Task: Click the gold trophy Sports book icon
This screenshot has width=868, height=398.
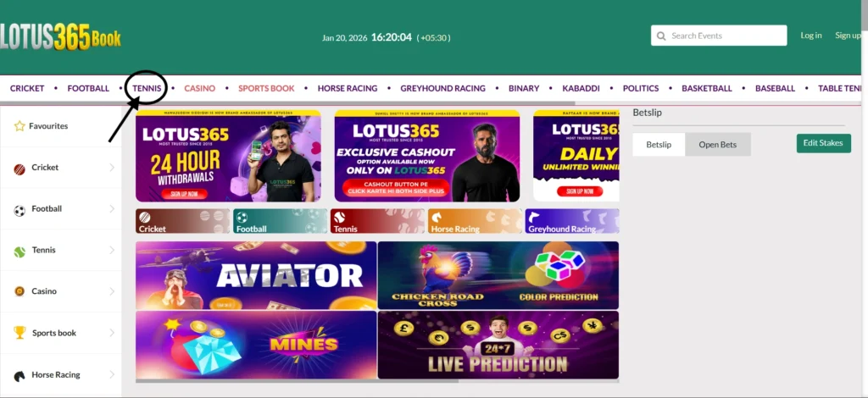Action: [x=20, y=333]
